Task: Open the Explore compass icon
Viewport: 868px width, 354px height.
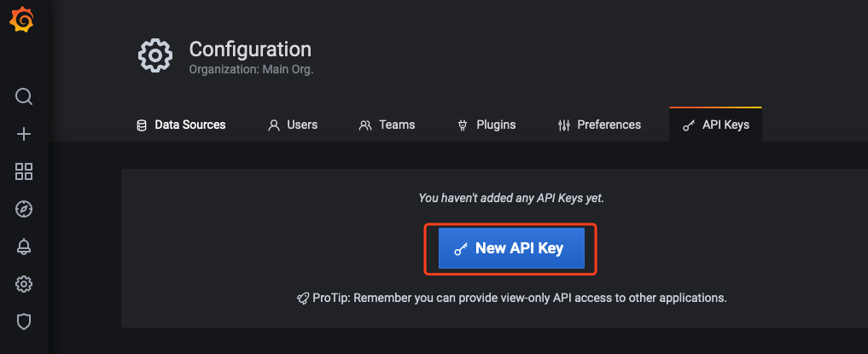Action: tap(24, 209)
